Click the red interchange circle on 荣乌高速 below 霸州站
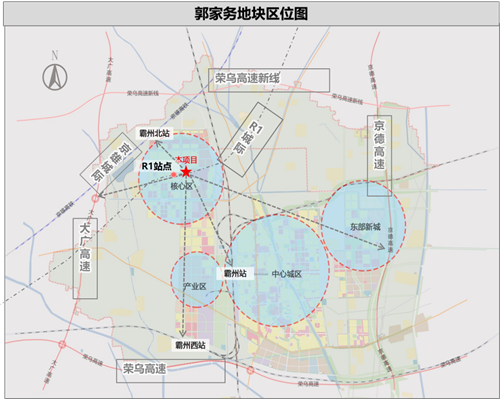This screenshot has height=399, width=500. 250,370
